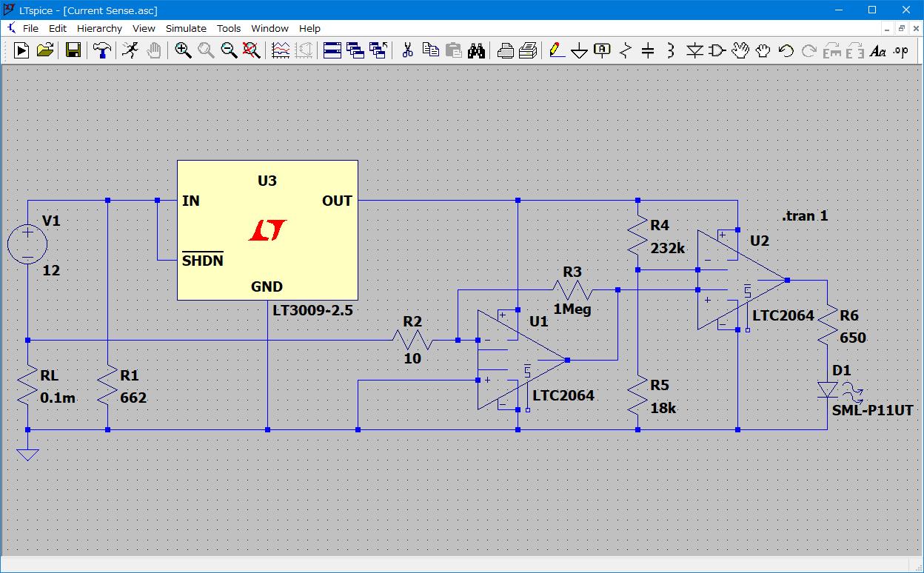
Task: Open the View menu
Action: (x=144, y=28)
